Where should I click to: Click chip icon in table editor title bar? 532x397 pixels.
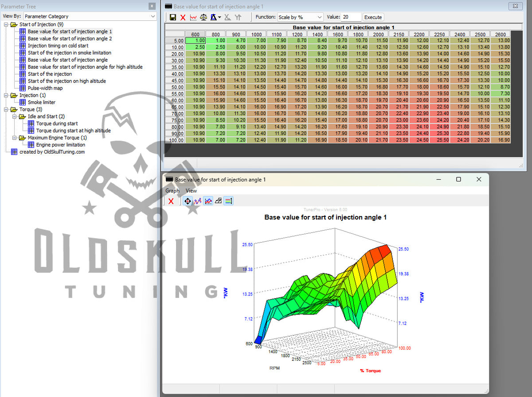(168, 7)
